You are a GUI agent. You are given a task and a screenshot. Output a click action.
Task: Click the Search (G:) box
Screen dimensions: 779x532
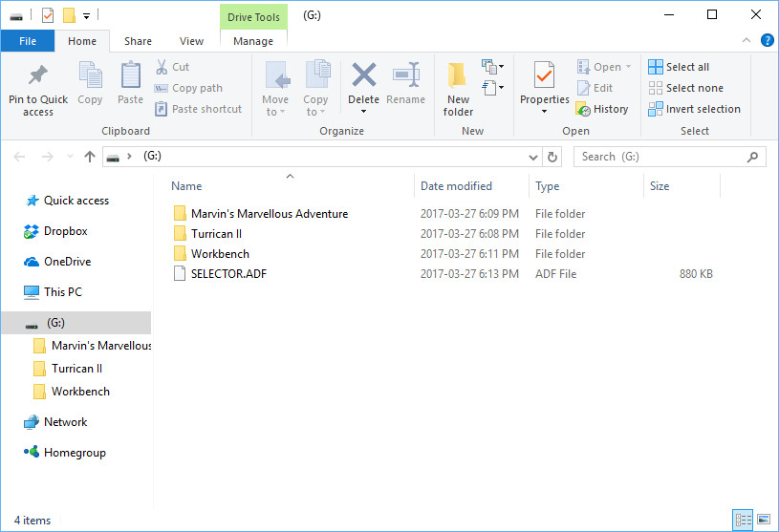(670, 157)
